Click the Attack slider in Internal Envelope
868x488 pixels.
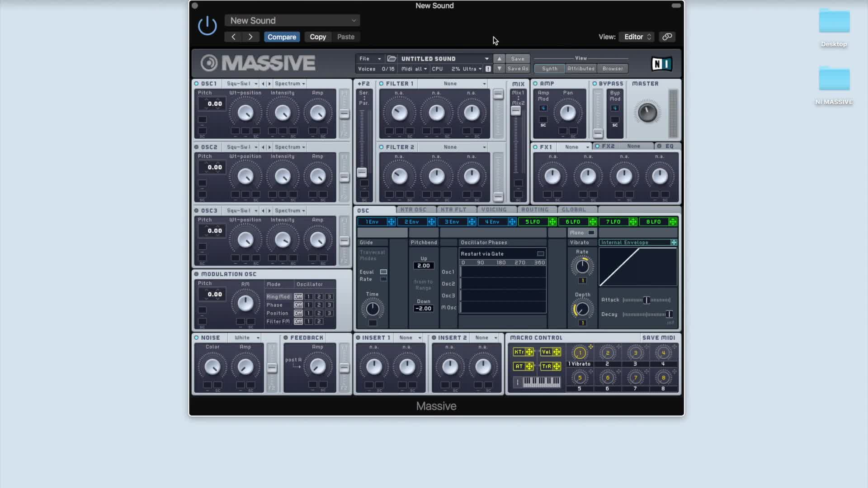pos(646,300)
